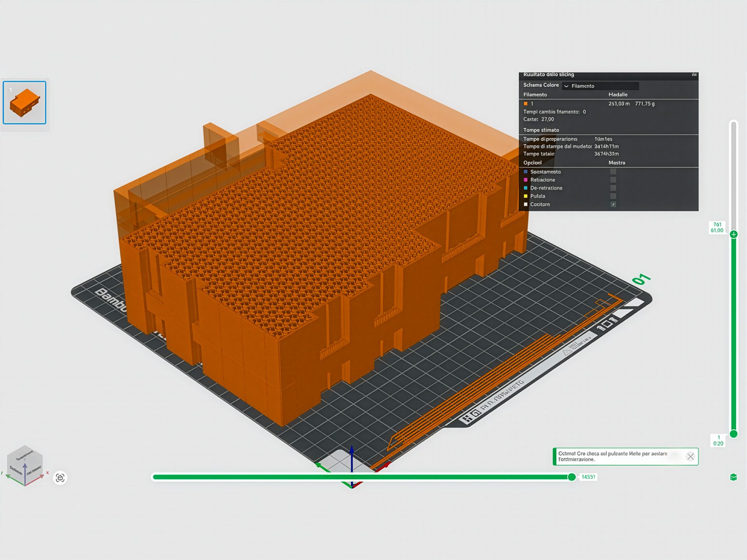The height and width of the screenshot is (560, 747).
Task: Toggle Pulista display checkbox
Action: [x=613, y=196]
